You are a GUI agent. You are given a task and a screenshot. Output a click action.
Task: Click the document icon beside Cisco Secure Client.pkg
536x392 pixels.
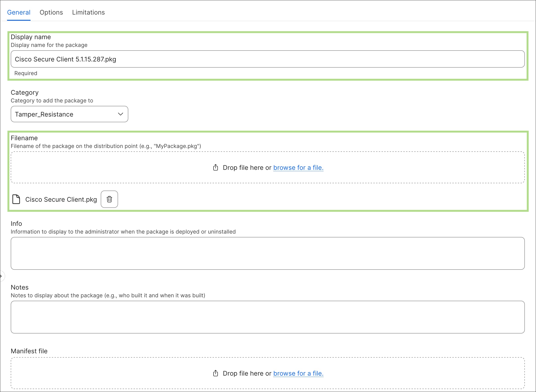(16, 199)
